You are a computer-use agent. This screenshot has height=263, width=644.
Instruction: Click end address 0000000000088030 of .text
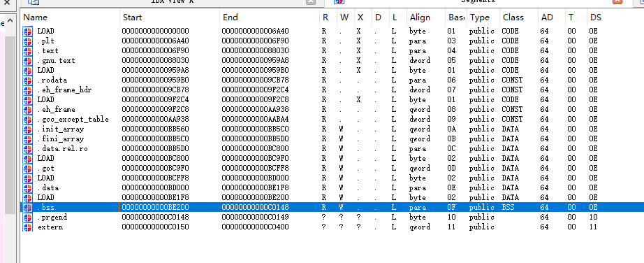[x=255, y=50]
